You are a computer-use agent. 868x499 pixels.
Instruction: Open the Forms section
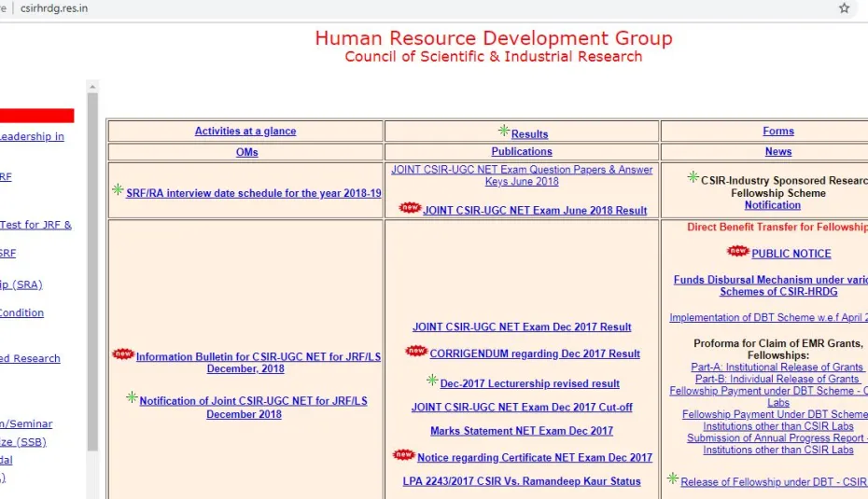[777, 132]
